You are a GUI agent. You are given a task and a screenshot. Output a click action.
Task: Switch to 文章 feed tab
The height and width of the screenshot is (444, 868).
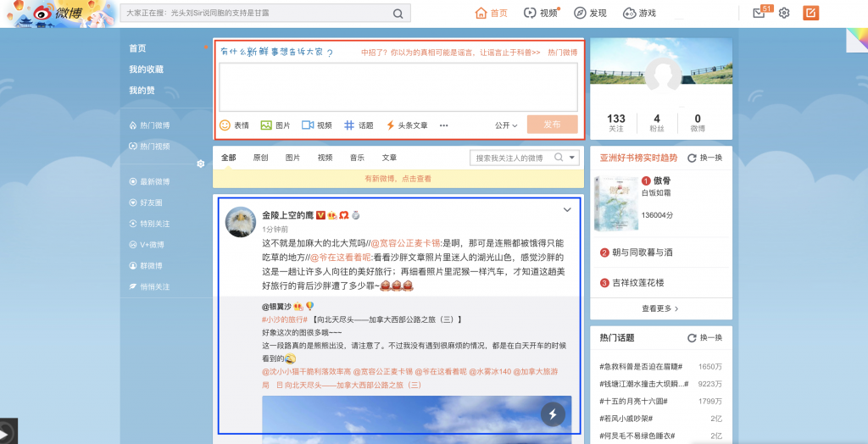(389, 158)
